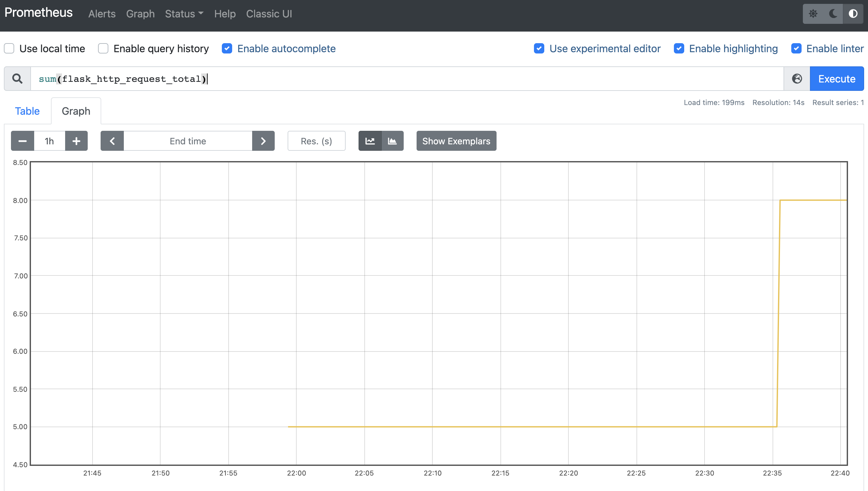Screen dimensions: 868x491
Task: Show unstacked line graph
Action: tap(370, 140)
